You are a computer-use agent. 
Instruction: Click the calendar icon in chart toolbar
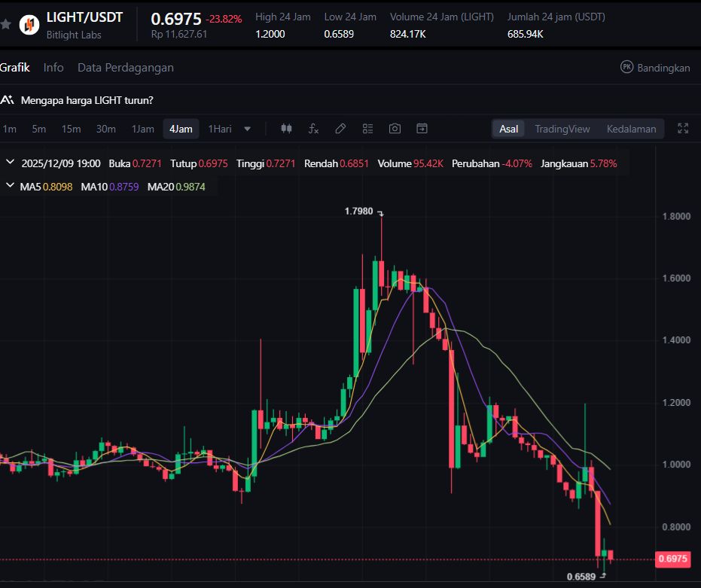pyautogui.click(x=422, y=129)
